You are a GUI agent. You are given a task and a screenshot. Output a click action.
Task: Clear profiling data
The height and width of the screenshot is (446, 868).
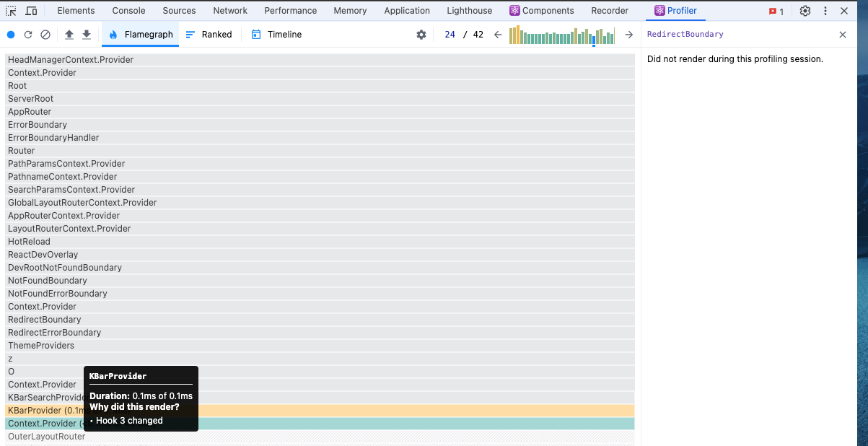pos(45,35)
